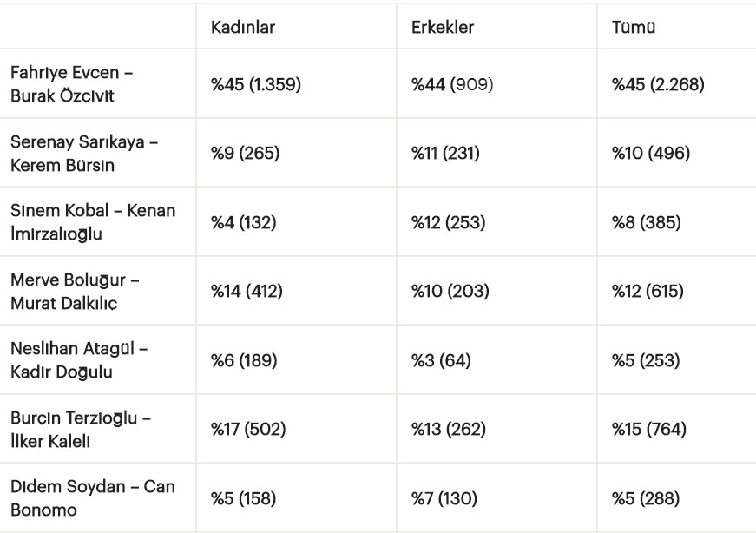Click the %45 (2.268) total cell
Viewport: 756px width, 533px height.
(658, 85)
